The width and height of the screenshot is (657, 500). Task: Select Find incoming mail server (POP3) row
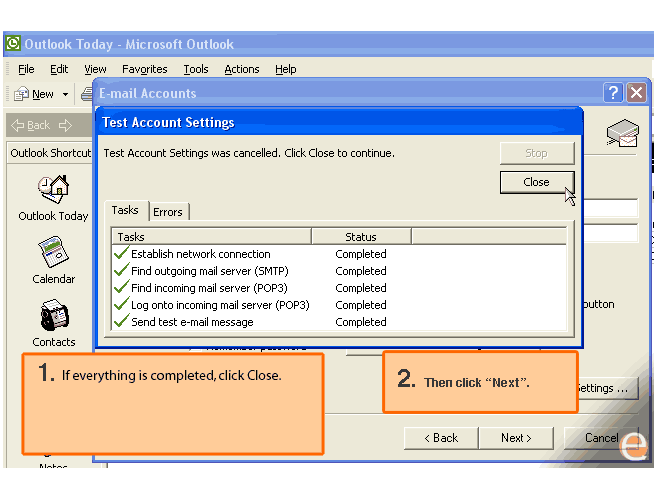click(x=339, y=288)
